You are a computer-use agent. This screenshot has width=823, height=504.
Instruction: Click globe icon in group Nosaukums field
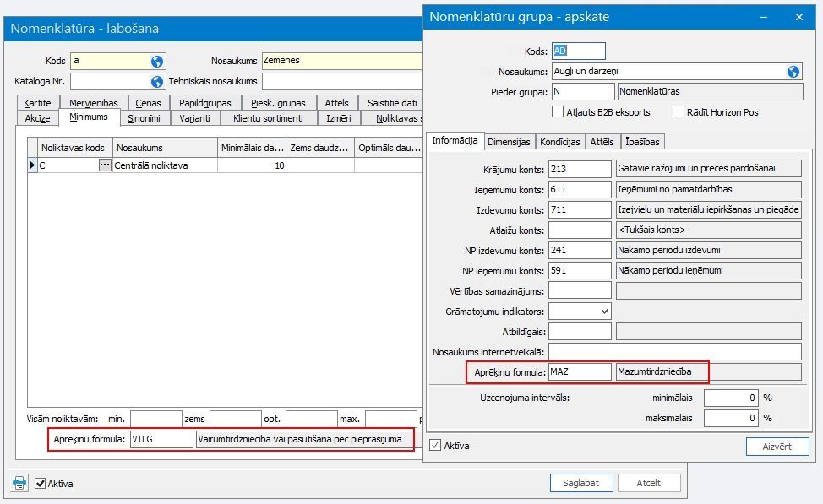pos(793,72)
